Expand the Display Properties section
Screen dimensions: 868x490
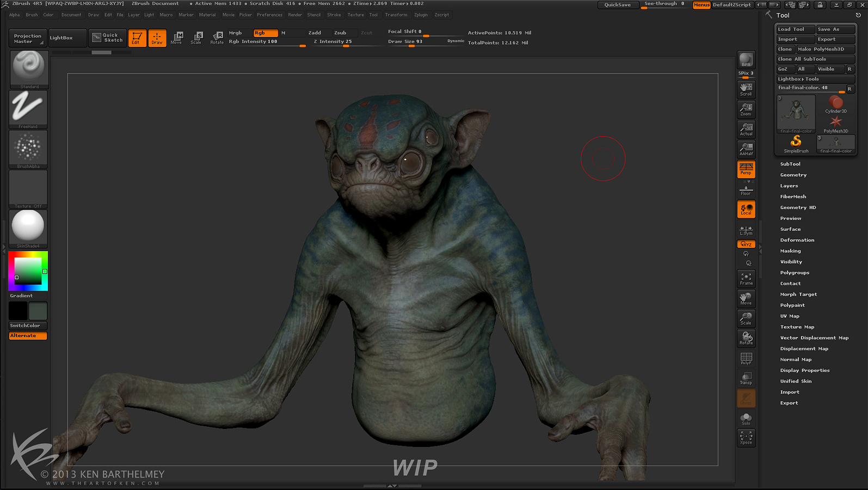tap(805, 371)
